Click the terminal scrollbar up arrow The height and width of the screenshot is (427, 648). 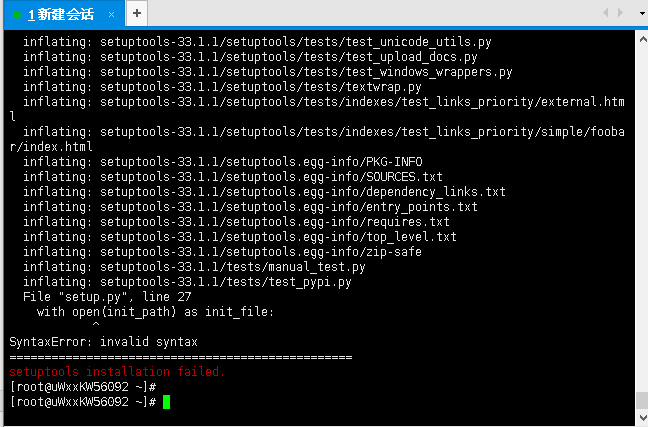pos(643,40)
